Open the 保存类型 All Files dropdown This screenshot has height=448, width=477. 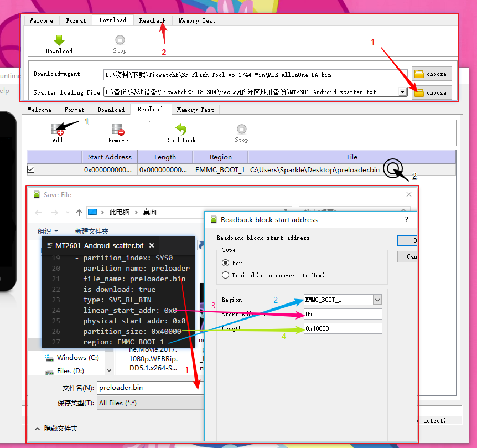tap(151, 403)
